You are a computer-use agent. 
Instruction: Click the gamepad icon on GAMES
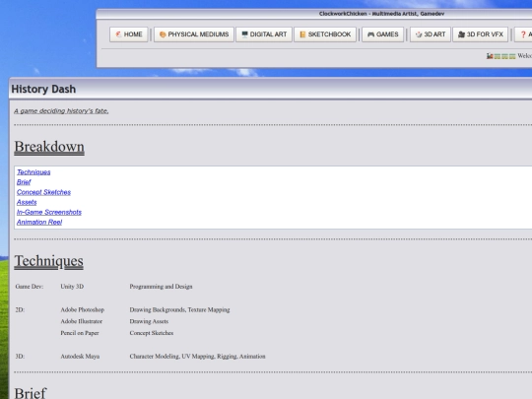(x=370, y=34)
